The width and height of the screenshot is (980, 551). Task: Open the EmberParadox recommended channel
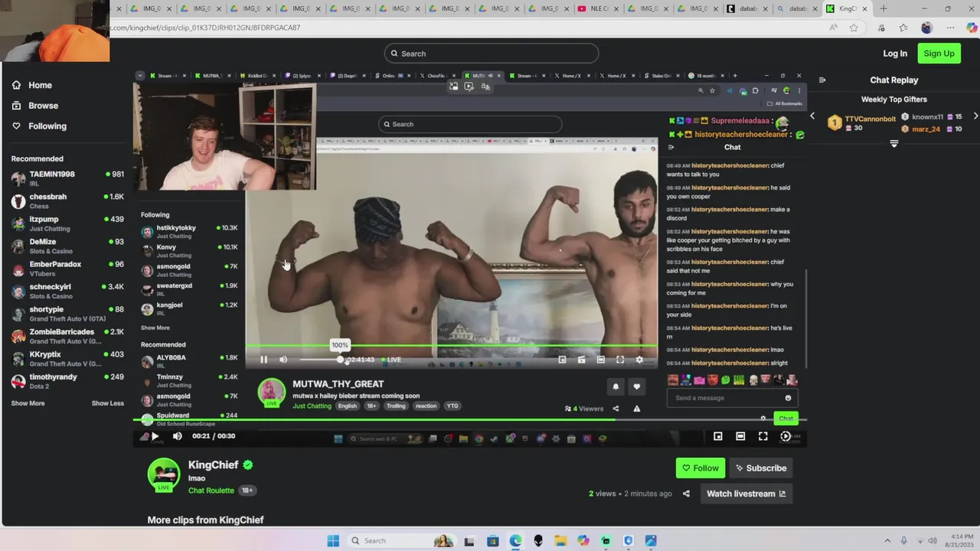pyautogui.click(x=67, y=269)
